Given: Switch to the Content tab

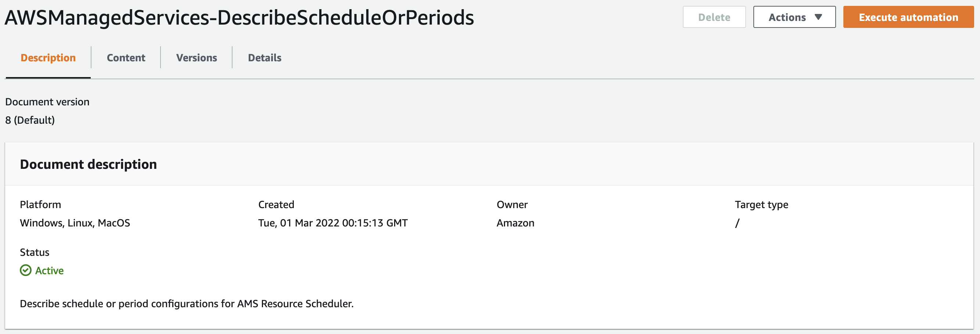Looking at the screenshot, I should 126,57.
